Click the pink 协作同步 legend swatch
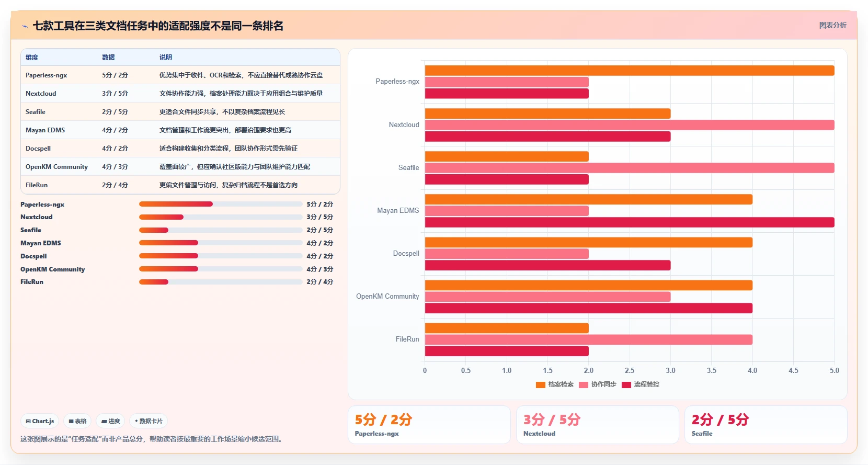 pyautogui.click(x=584, y=385)
